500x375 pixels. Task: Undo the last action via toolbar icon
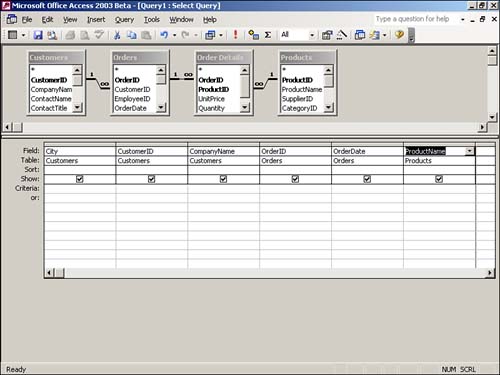[x=164, y=35]
